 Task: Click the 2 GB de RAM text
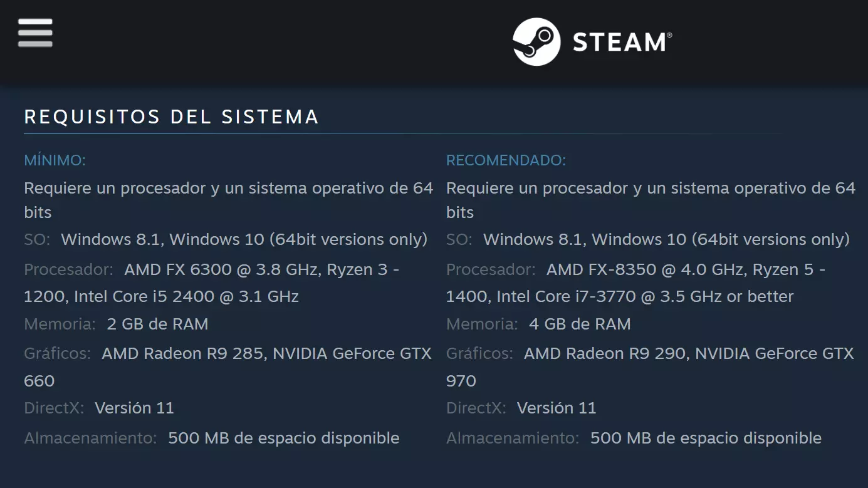pyautogui.click(x=157, y=324)
